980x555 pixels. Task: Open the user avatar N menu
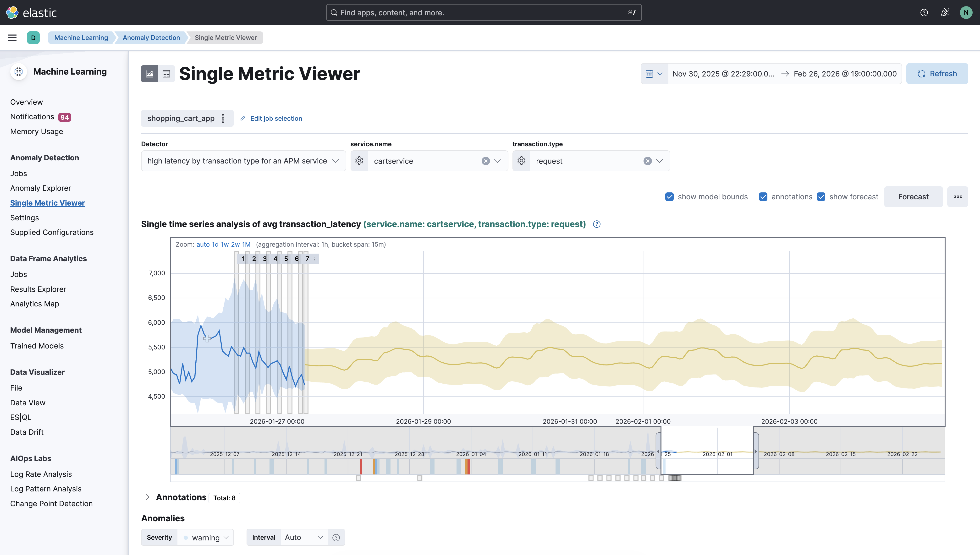(x=966, y=13)
